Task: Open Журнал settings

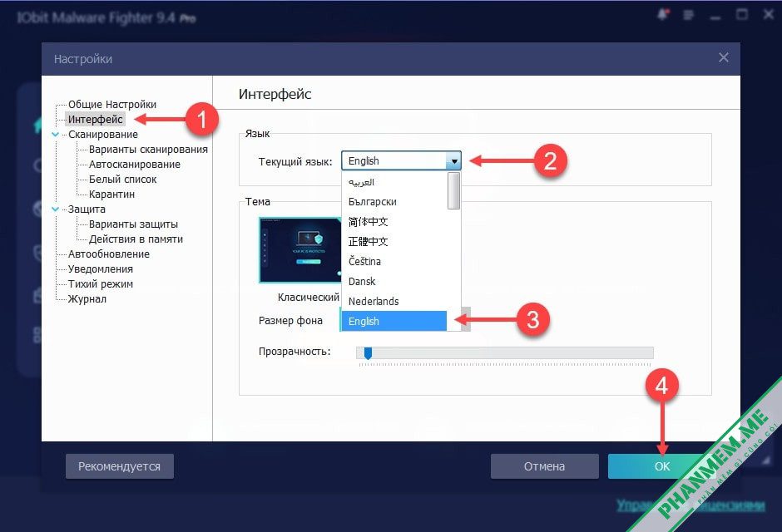Action: coord(87,299)
